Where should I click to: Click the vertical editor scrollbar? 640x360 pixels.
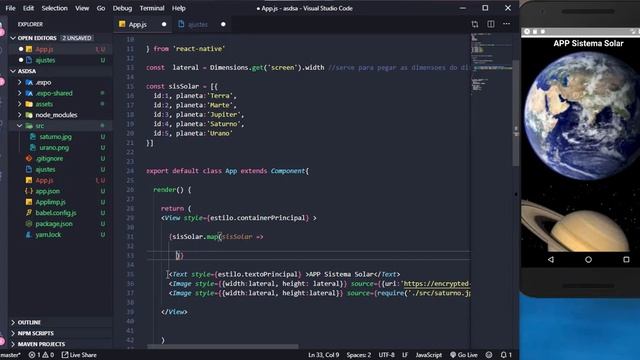(x=516, y=113)
